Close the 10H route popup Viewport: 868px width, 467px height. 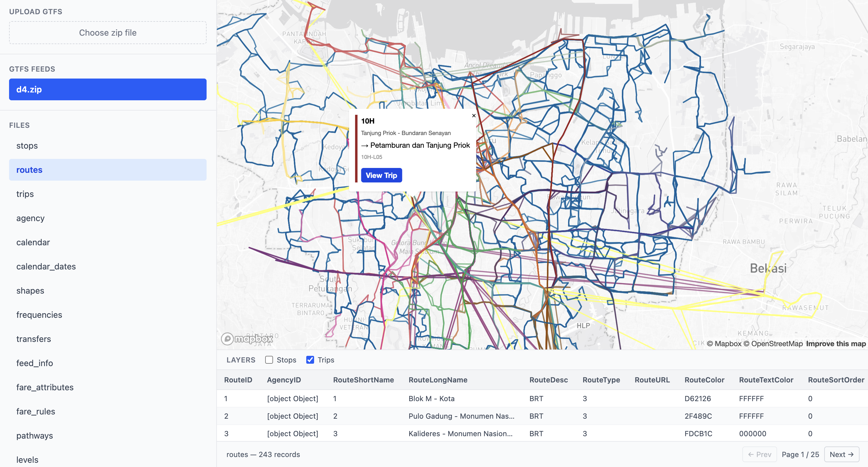(x=474, y=116)
